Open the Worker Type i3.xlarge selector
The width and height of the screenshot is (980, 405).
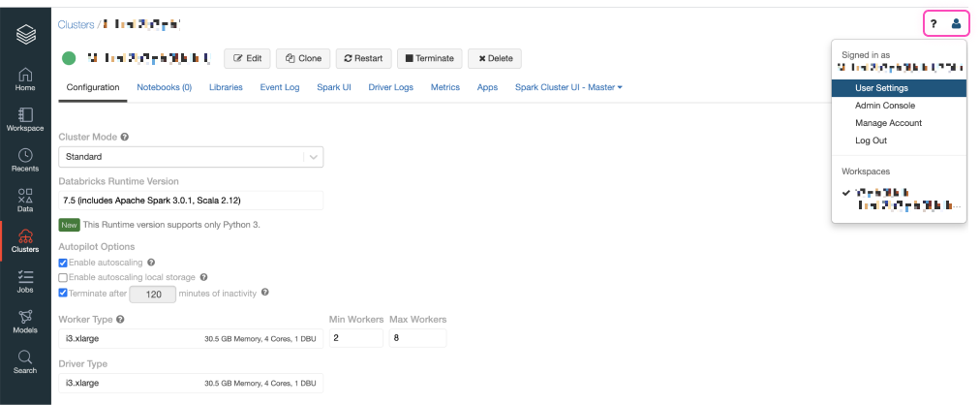pyautogui.click(x=191, y=338)
